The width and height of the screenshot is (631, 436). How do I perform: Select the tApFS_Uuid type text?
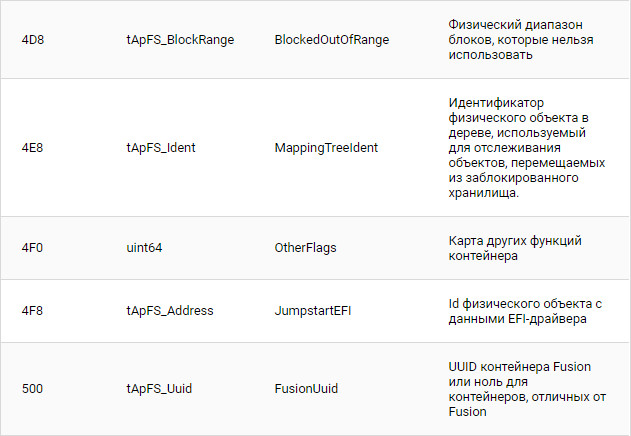point(160,388)
